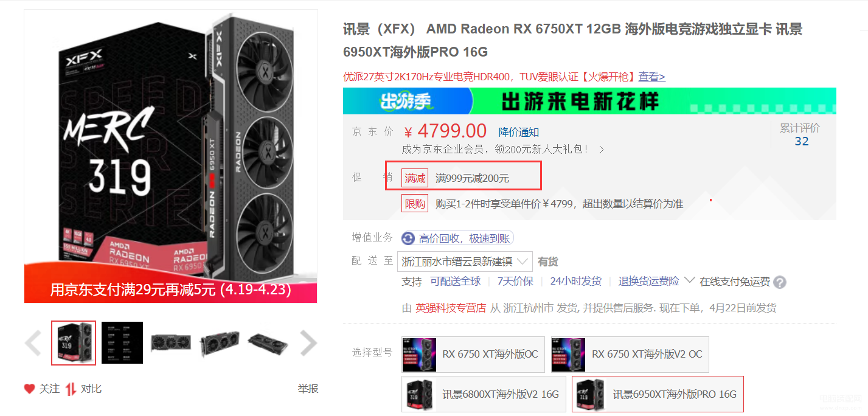868x416 pixels.
Task: Open the 累计评价 32 reviews count
Action: tap(801, 135)
